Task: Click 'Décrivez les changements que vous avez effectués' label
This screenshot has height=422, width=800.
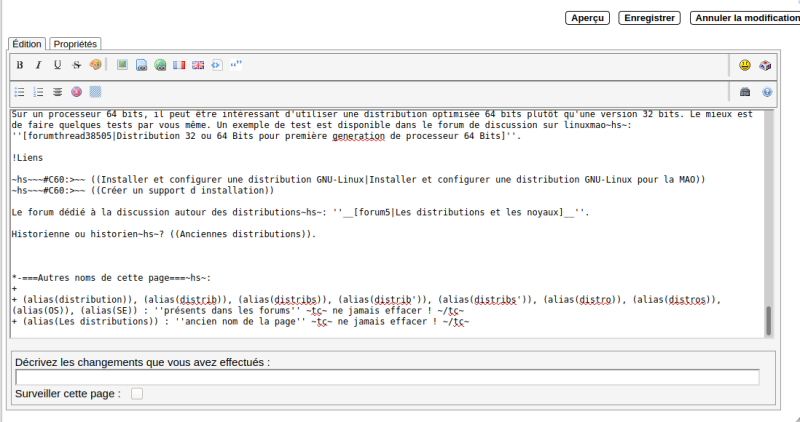Action: (142, 362)
